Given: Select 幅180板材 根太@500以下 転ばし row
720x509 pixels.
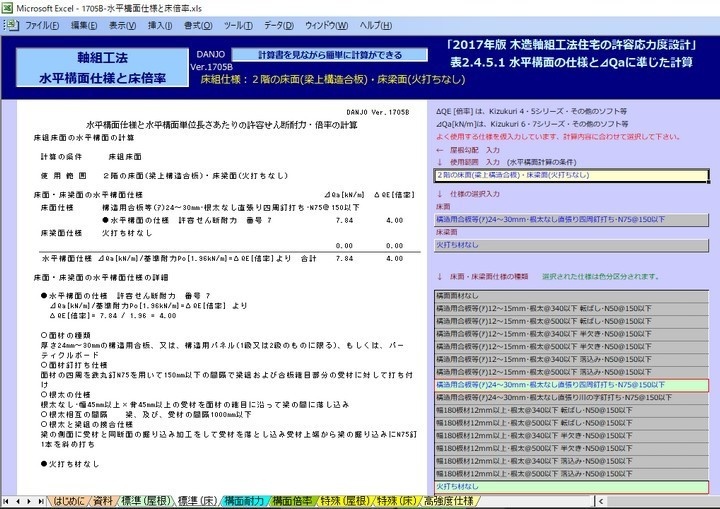Looking at the screenshot, I should (x=571, y=423).
